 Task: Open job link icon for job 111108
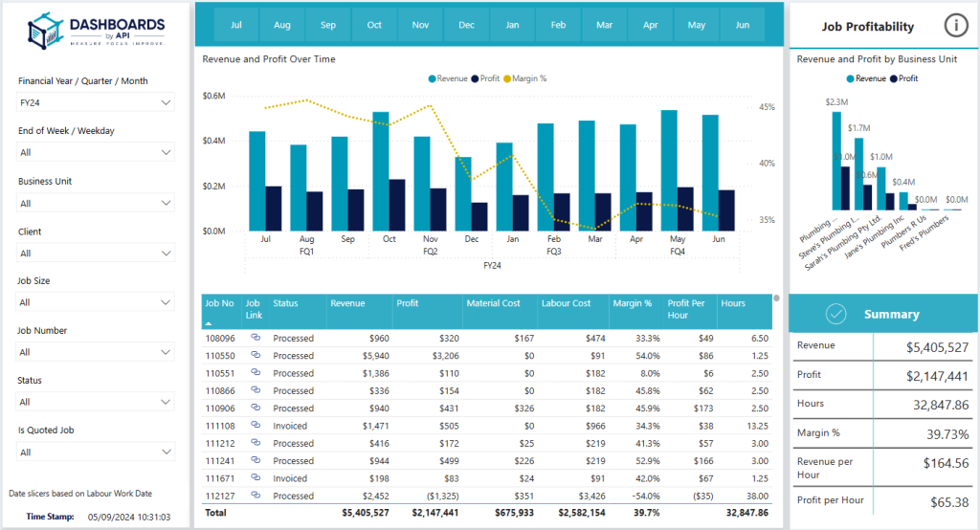tap(256, 426)
